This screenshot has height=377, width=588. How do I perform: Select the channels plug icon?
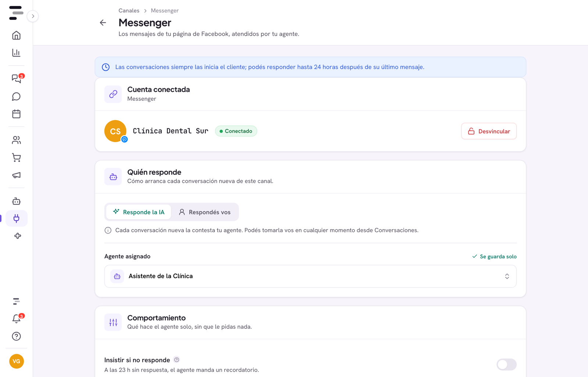[x=16, y=218]
